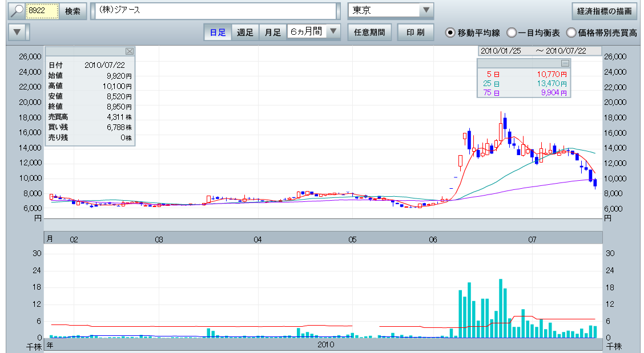Click the company name field (株)ジアース
This screenshot has height=353, width=644.
tap(216, 11)
